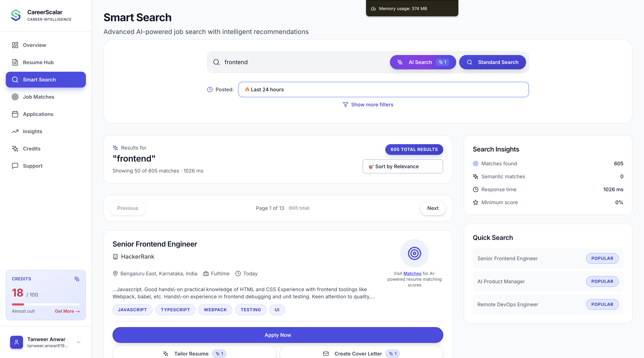Viewport: 644px width, 358px height.
Task: Switch to Standard Search mode
Action: click(x=493, y=62)
